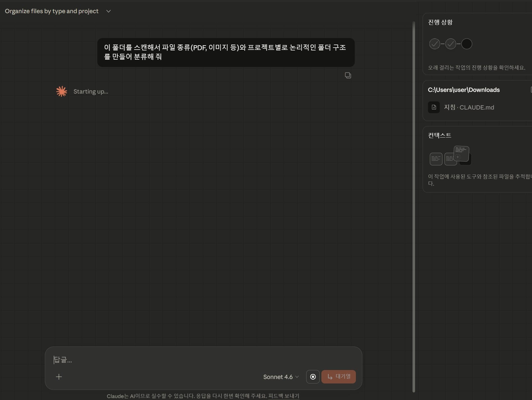The width and height of the screenshot is (532, 400).
Task: Stop the response with the stop icon
Action: coord(313,377)
